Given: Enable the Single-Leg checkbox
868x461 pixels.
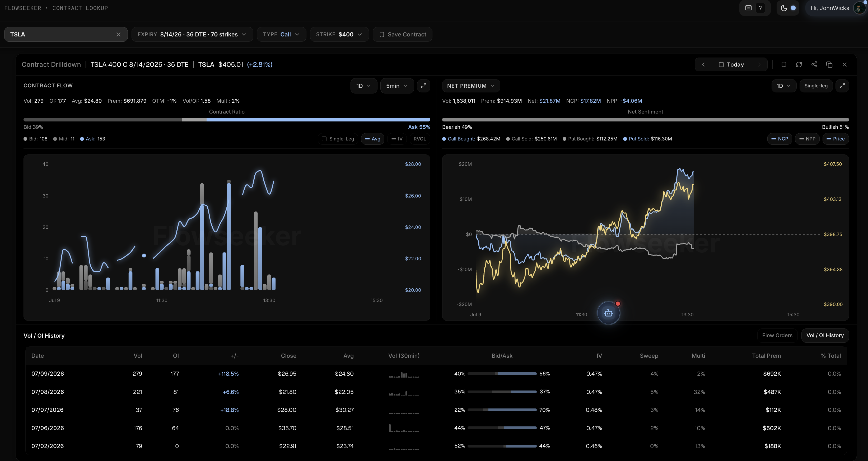Looking at the screenshot, I should click(324, 139).
